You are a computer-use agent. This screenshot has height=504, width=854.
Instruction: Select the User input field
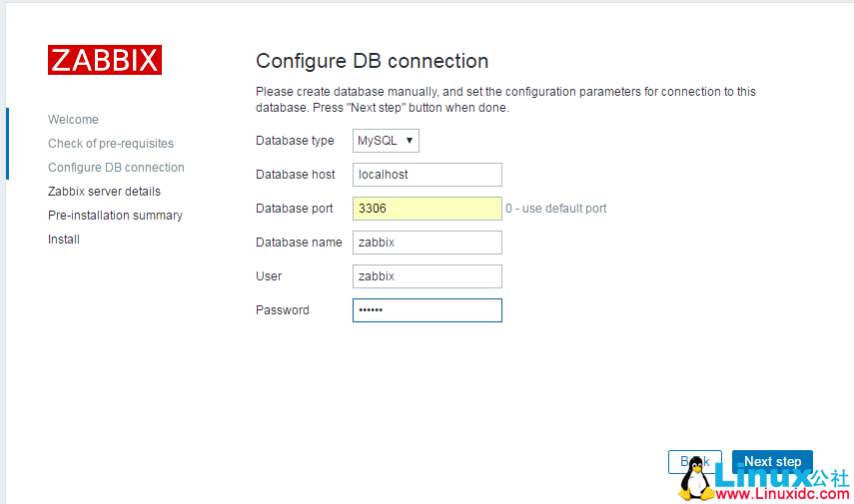coord(427,276)
